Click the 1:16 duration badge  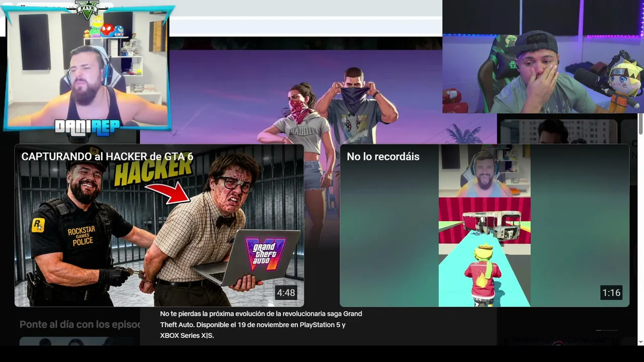click(611, 293)
